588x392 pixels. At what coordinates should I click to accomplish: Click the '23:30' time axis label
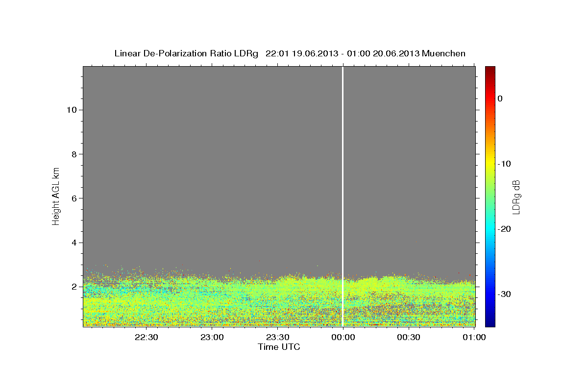click(x=278, y=337)
